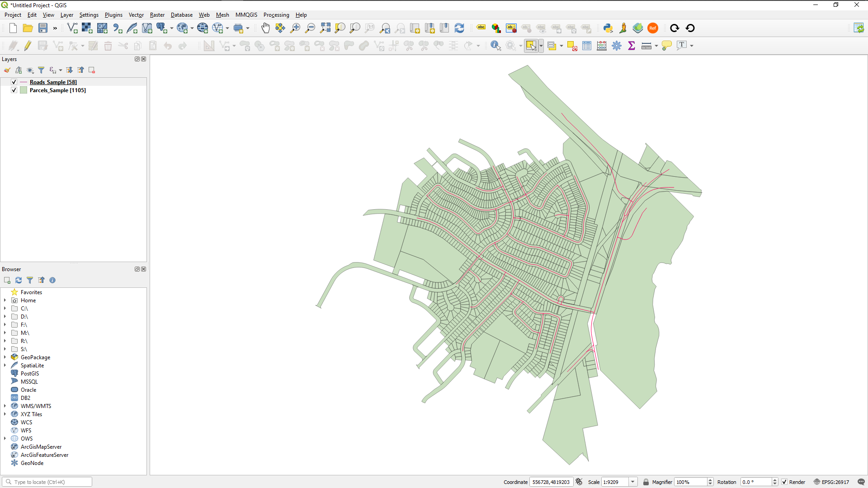This screenshot has width=868, height=488.
Task: Click the Coordinate input field
Action: click(x=551, y=482)
